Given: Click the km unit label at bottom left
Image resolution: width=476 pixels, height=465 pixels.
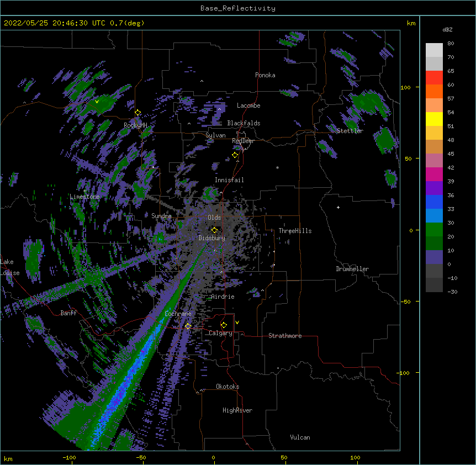Looking at the screenshot, I should pyautogui.click(x=8, y=458).
